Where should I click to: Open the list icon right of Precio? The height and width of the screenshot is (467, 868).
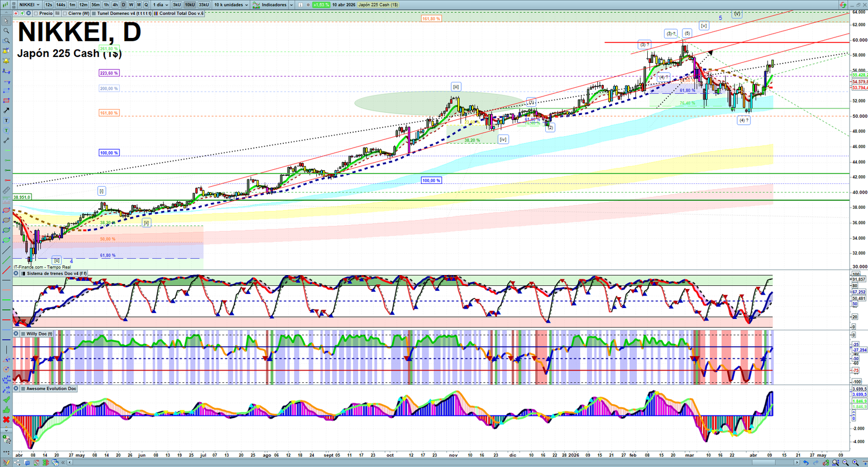[x=58, y=14]
